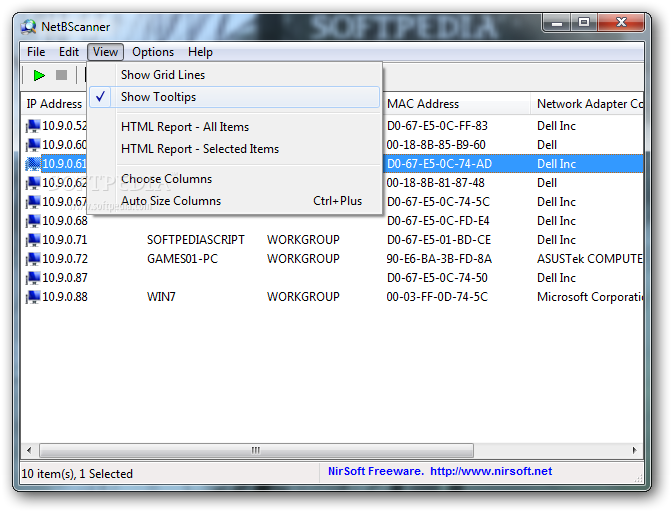
Task: Open the Options menu
Action: click(x=153, y=52)
